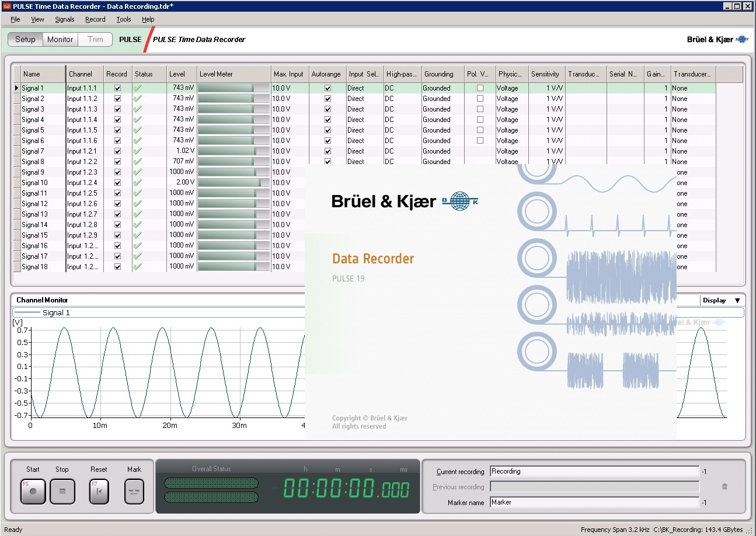Open High-pass DC cell for Signal 2
Screen dimensions: 756x536
point(402,99)
